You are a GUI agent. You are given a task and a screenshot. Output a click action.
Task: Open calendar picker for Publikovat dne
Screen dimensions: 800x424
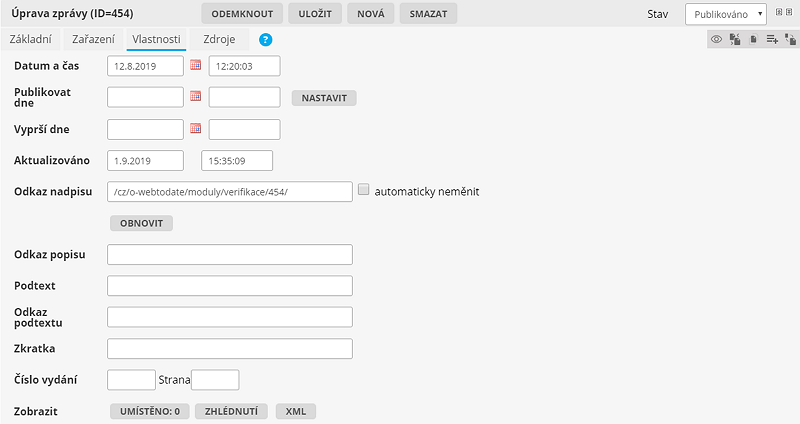[x=196, y=97]
